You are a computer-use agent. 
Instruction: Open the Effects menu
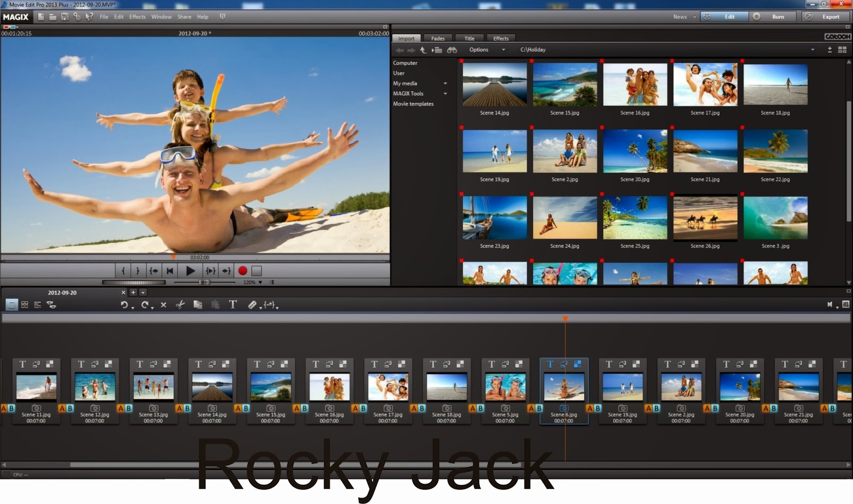[137, 17]
